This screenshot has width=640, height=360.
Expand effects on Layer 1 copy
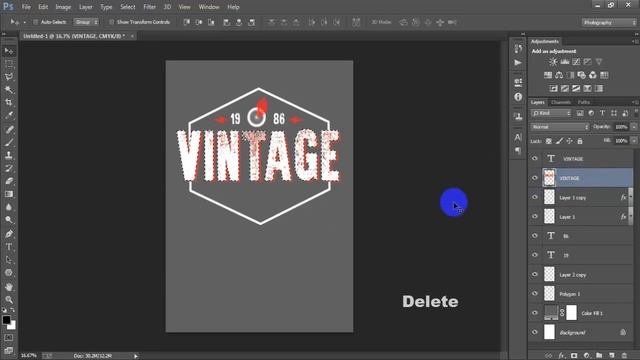[630, 198]
